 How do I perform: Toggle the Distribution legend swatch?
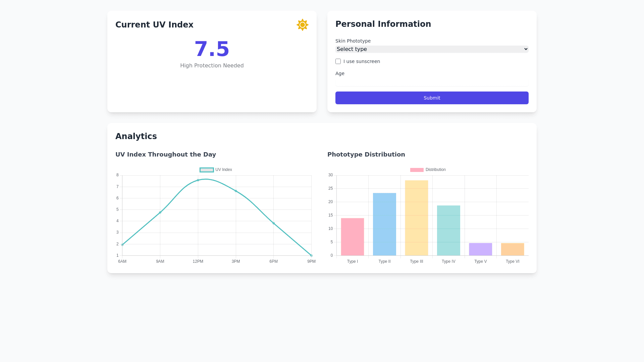click(417, 170)
